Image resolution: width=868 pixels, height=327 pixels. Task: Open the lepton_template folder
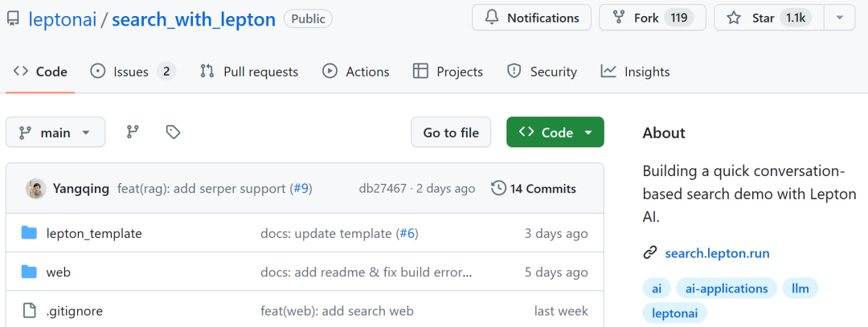93,234
